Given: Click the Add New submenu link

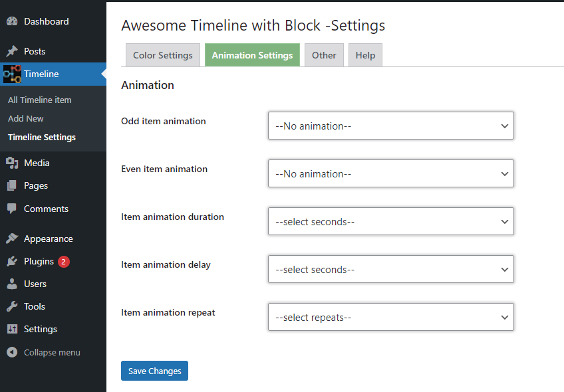Looking at the screenshot, I should coord(25,118).
